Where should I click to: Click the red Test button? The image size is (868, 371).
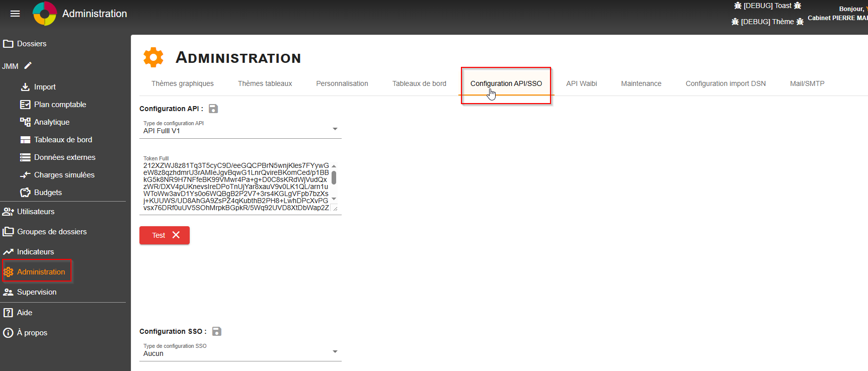165,235
